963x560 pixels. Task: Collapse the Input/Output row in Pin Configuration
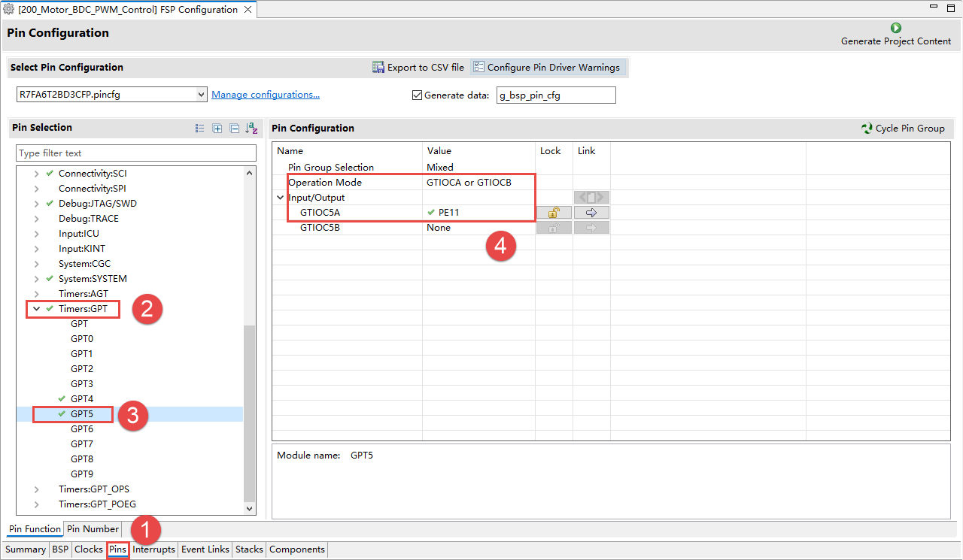click(281, 198)
